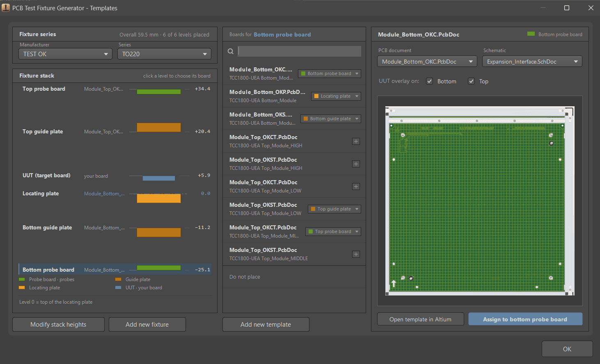
Task: Select the Bottom probe board stack level
Action: pyautogui.click(x=115, y=269)
